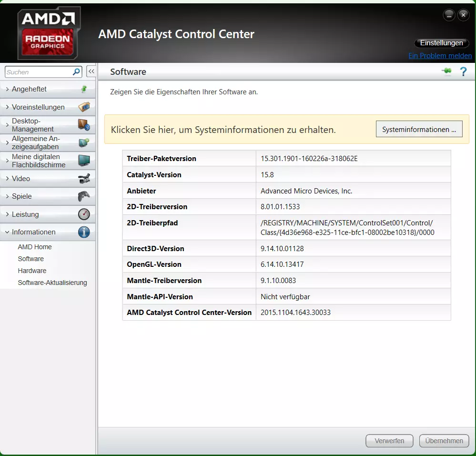Click Advanced Micro Devices, Inc. cell
The width and height of the screenshot is (476, 456).
(x=306, y=191)
